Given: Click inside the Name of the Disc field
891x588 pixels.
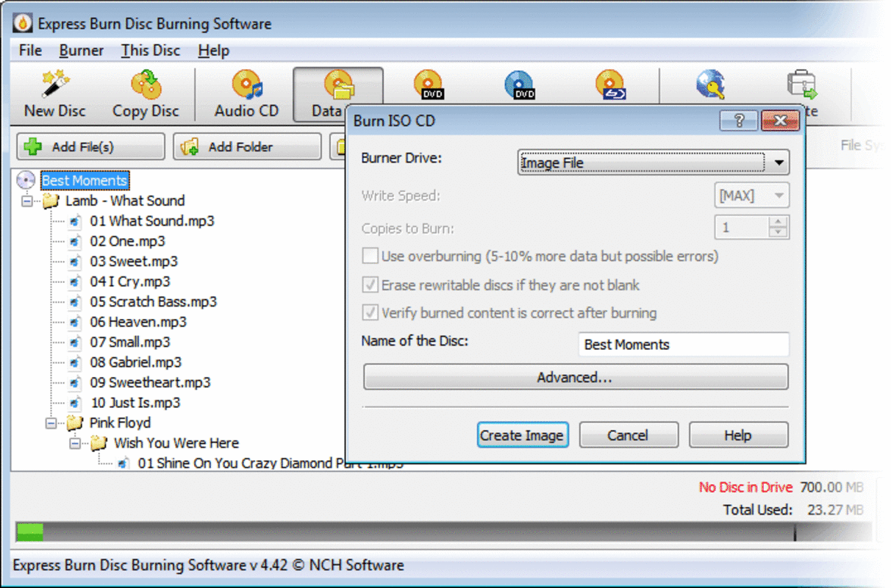Looking at the screenshot, I should (x=682, y=344).
